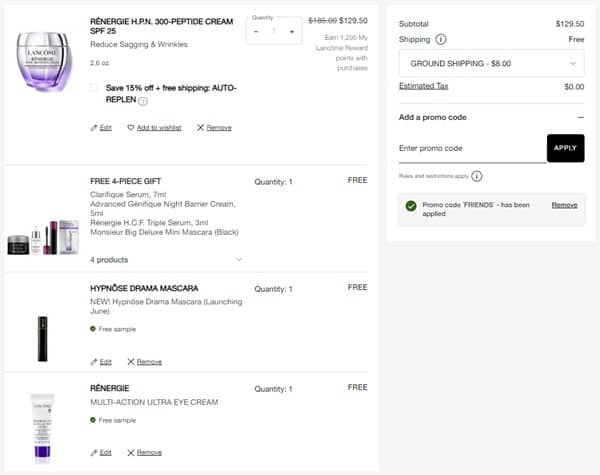Viewport: 600px width, 475px height.
Task: Expand the 4 products gift list
Action: click(238, 260)
